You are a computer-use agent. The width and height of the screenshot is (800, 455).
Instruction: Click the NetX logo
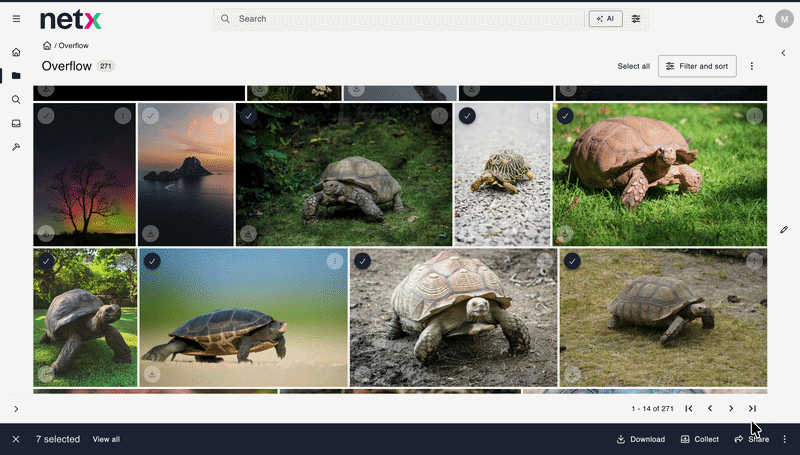[71, 20]
